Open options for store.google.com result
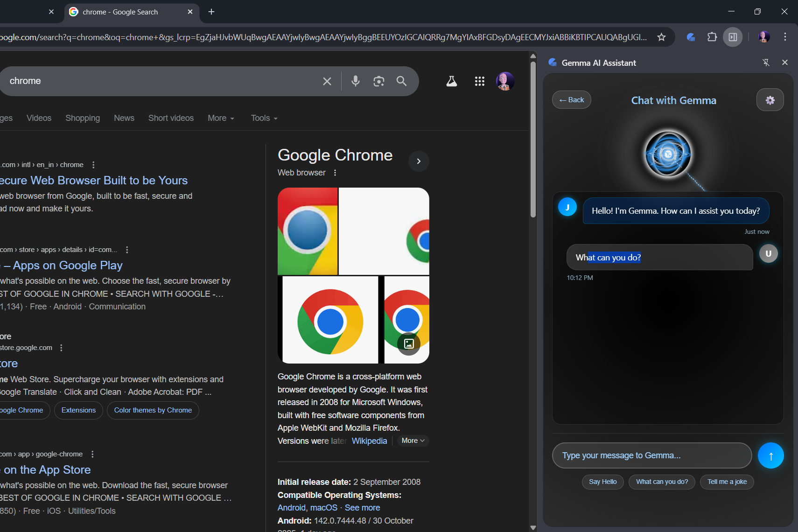798x532 pixels. pyautogui.click(x=61, y=348)
